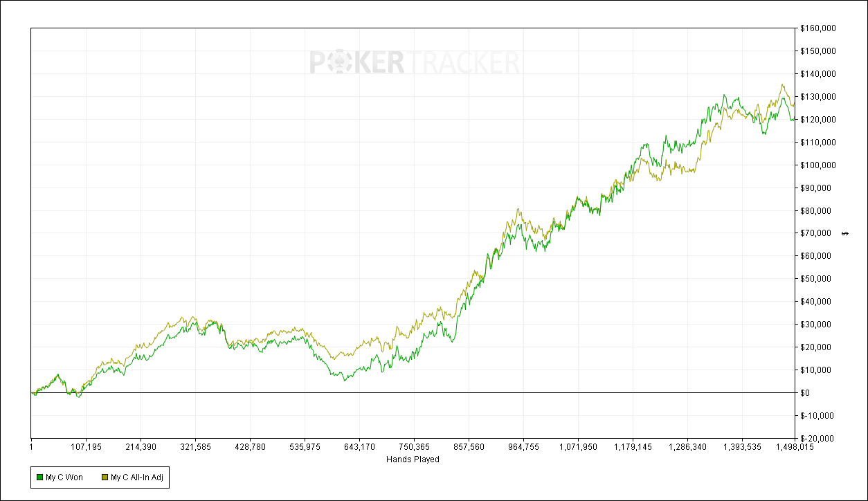Click the $100,000 y-axis label
Image resolution: width=868 pixels, height=501 pixels.
(x=817, y=165)
